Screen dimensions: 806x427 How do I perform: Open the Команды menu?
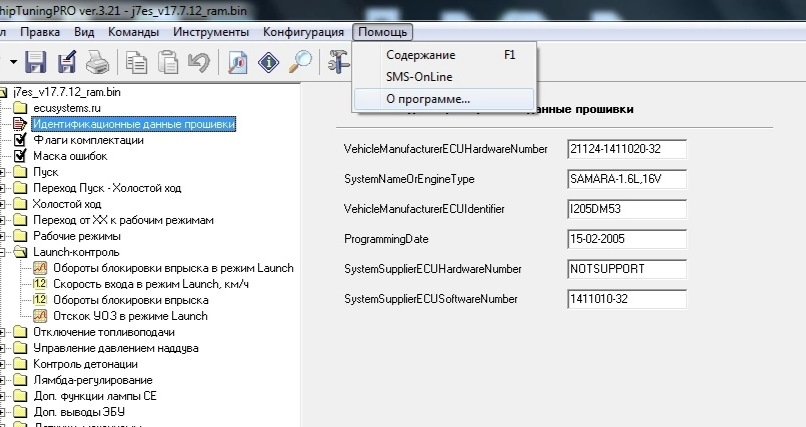pyautogui.click(x=133, y=32)
